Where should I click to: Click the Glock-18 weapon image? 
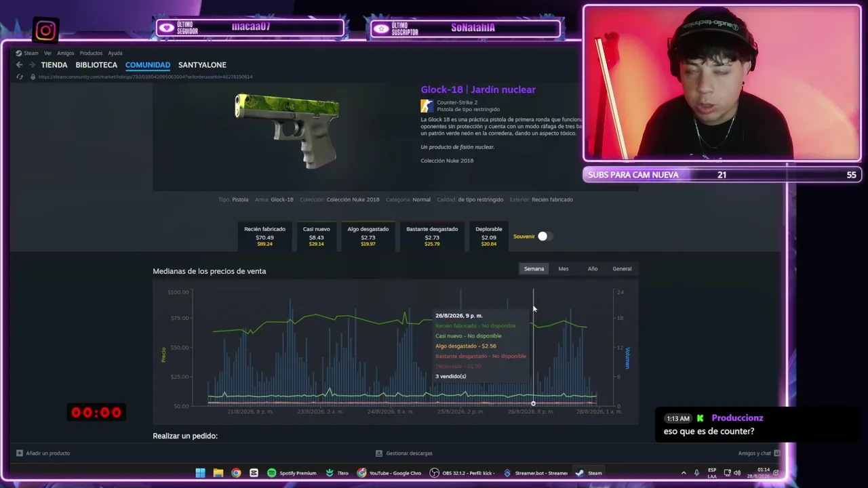287,130
